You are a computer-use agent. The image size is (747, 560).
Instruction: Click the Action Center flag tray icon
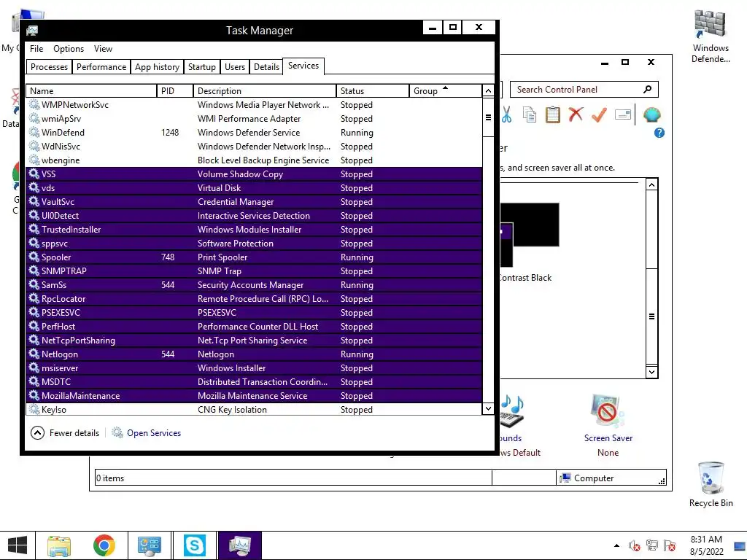[x=670, y=545]
